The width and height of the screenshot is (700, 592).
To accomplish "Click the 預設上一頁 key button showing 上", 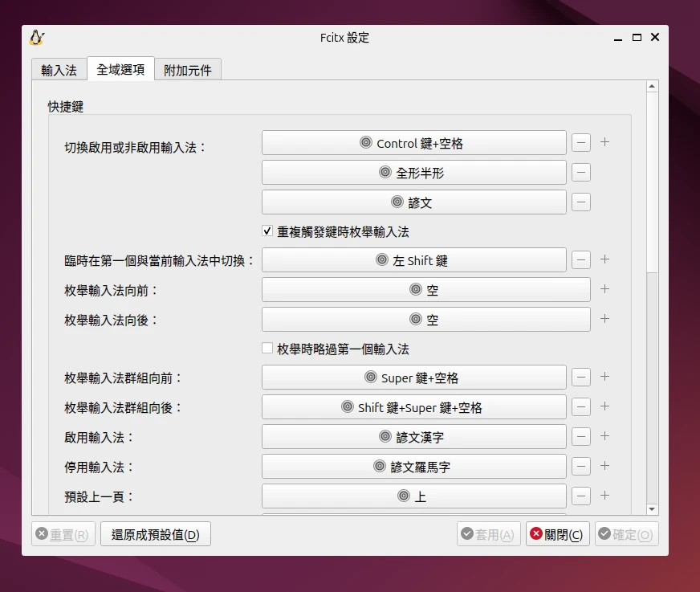I will pos(413,496).
